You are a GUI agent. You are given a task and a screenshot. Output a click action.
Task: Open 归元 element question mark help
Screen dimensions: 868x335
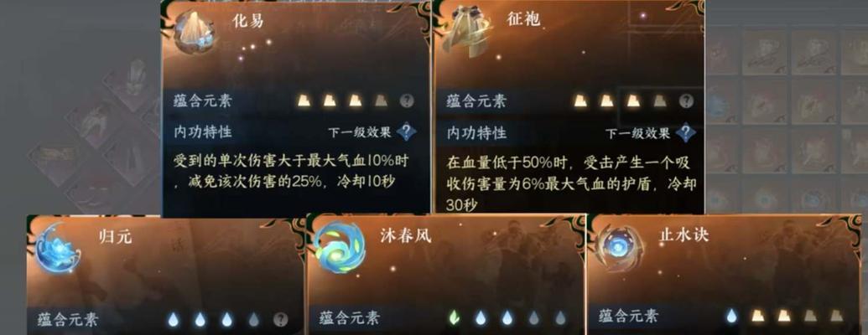[281, 319]
